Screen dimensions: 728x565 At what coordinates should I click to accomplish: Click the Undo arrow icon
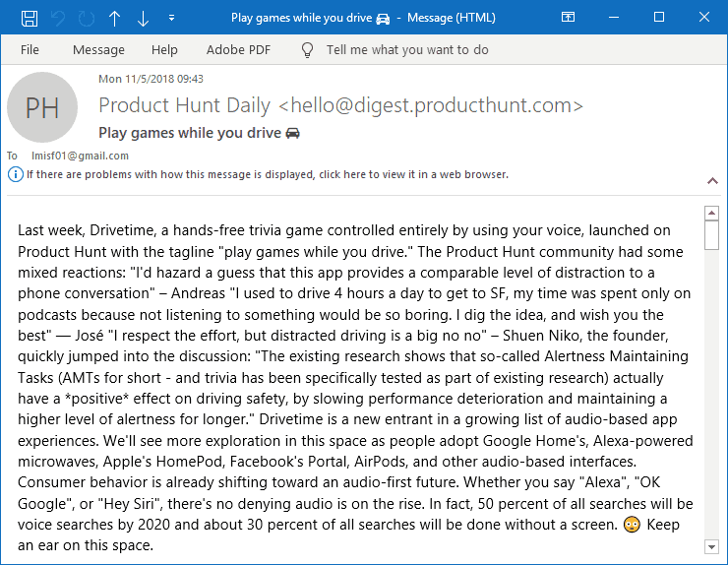58,18
